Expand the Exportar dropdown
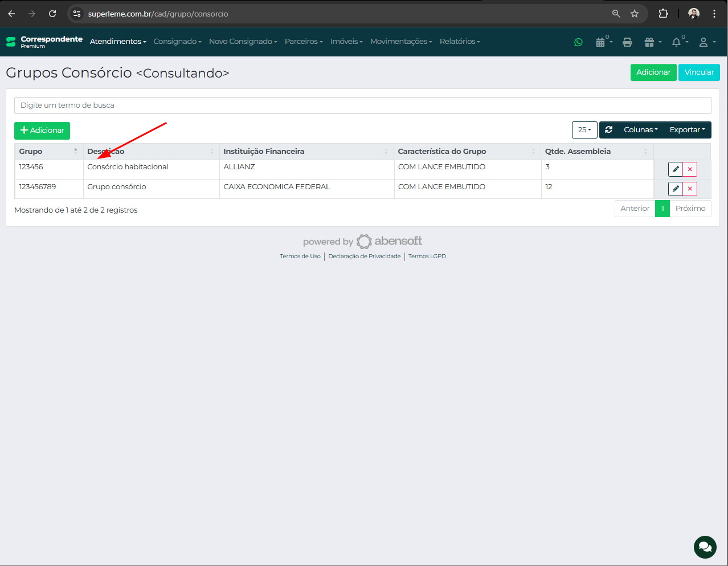The width and height of the screenshot is (728, 566). [x=687, y=130]
